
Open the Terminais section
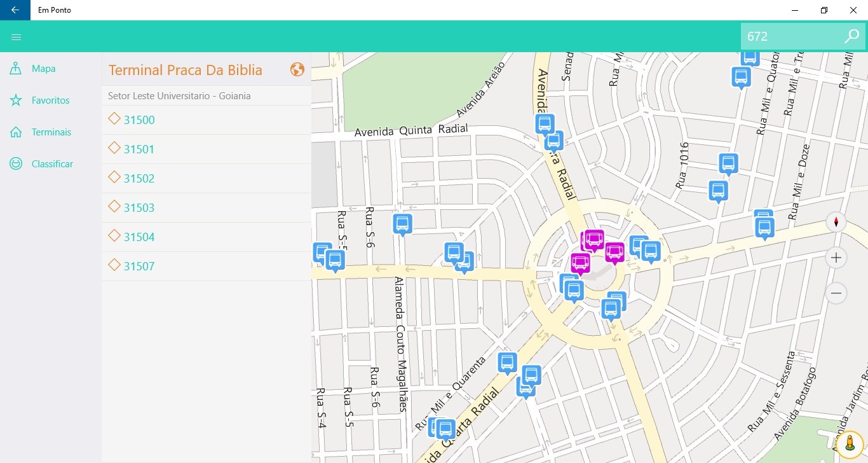pyautogui.click(x=51, y=132)
